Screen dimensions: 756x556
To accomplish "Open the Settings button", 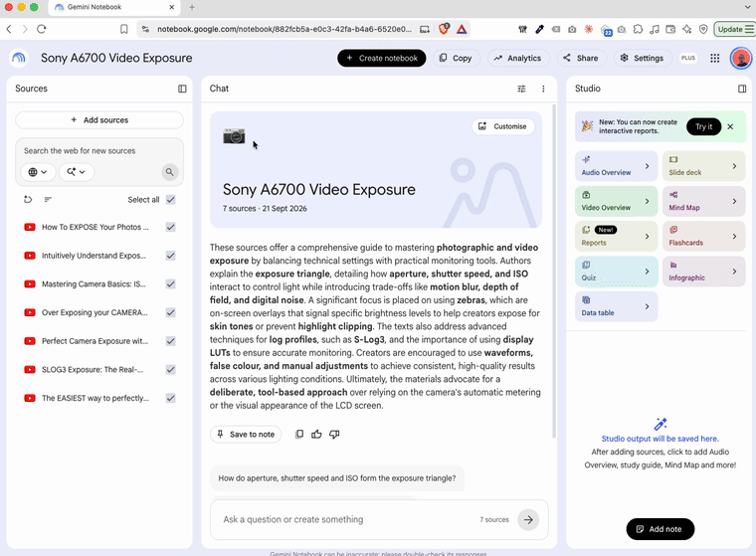I will 642,59.
